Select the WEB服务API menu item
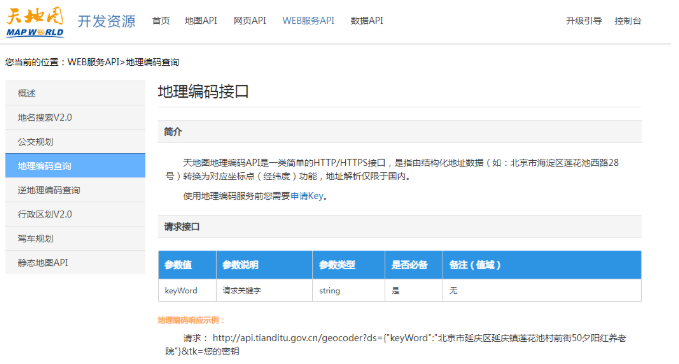 [x=308, y=21]
